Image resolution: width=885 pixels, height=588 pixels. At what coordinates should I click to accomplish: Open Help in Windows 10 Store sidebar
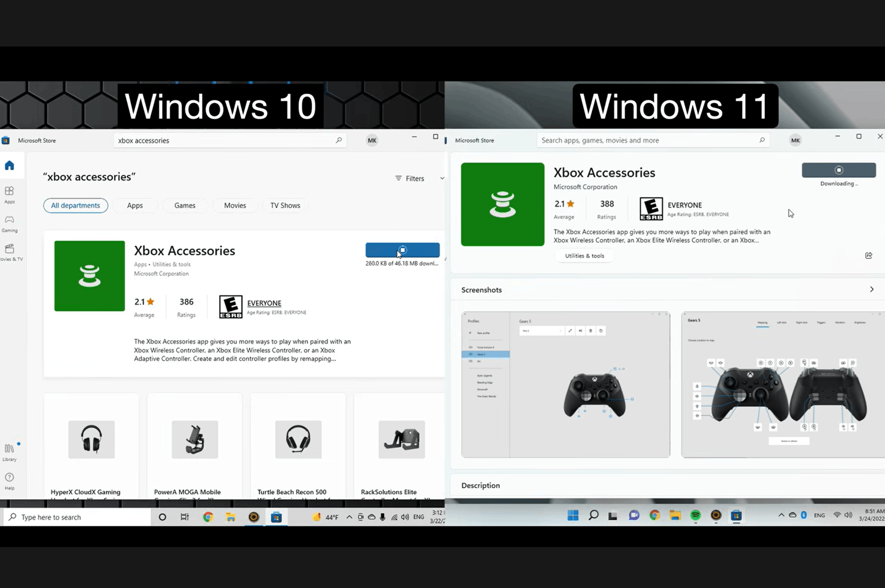click(9, 482)
